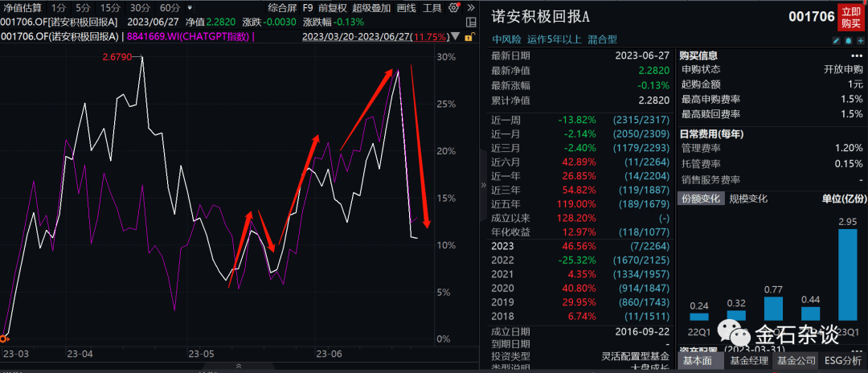The height and width of the screenshot is (373, 868).
Task: Select the 净值估算 tab
Action: pyautogui.click(x=21, y=8)
